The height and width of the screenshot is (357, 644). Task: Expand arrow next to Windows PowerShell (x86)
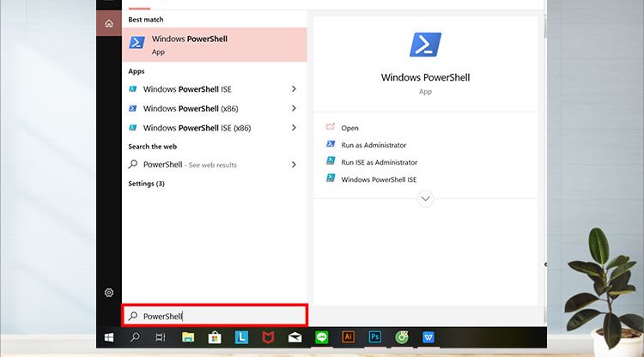pos(294,108)
